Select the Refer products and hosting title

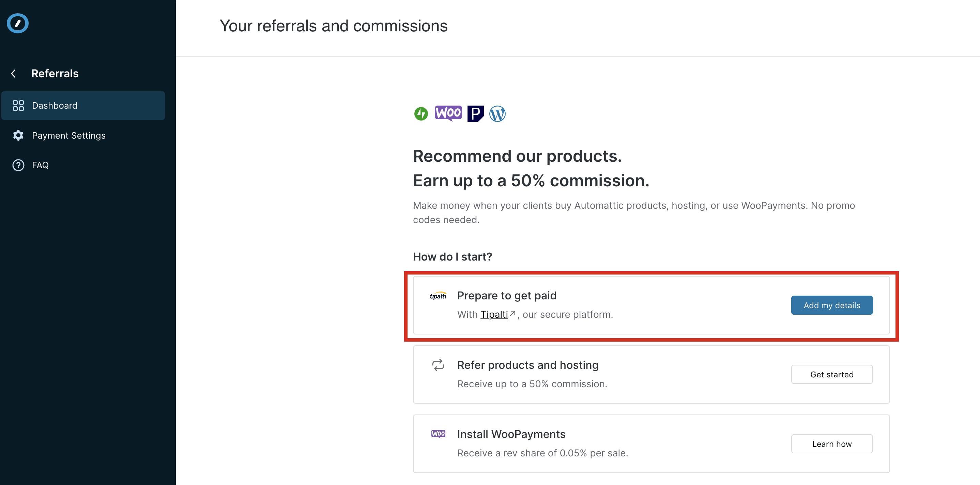coord(527,365)
